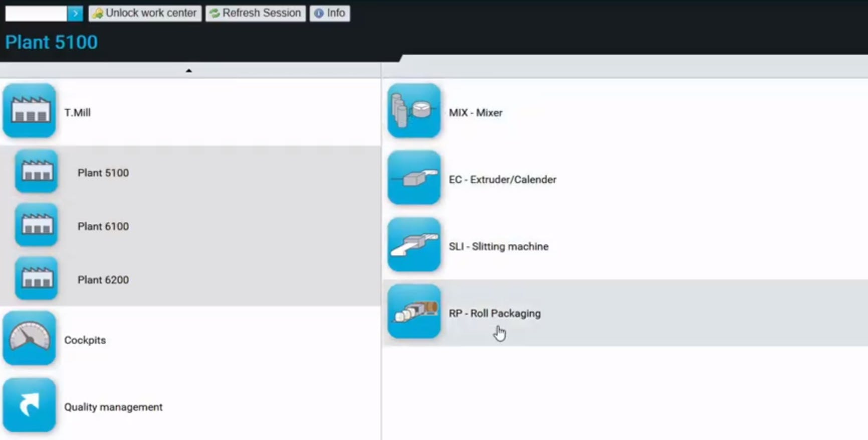Image resolution: width=868 pixels, height=440 pixels.
Task: Collapse the menu with the up arrow
Action: tap(189, 71)
